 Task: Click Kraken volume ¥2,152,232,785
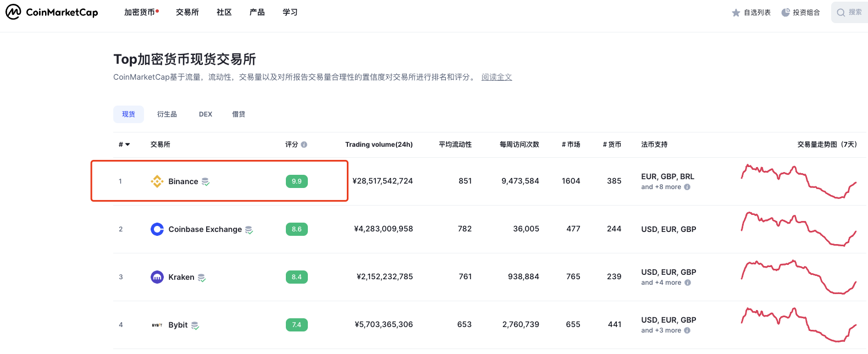tap(385, 276)
